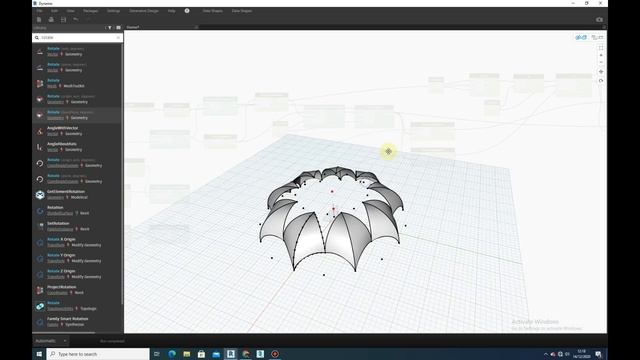Open File Explorer from taskbar

[x=187, y=354]
